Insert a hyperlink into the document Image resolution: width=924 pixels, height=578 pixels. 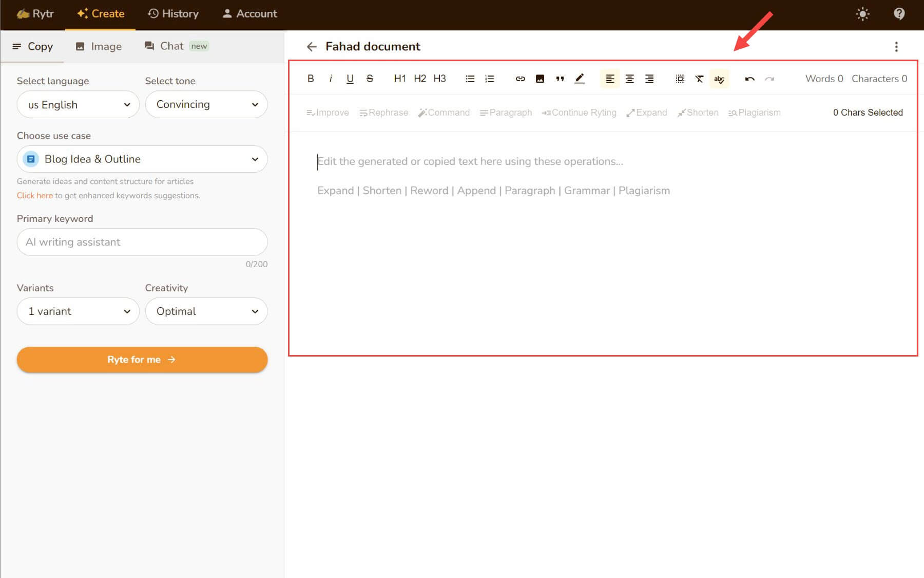click(x=520, y=79)
